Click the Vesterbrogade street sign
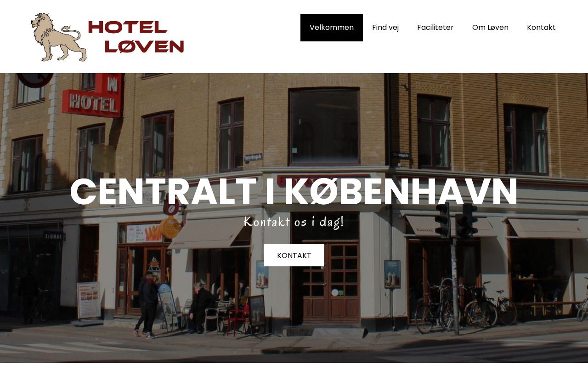Viewport: 588px width, 368px height. tap(253, 157)
